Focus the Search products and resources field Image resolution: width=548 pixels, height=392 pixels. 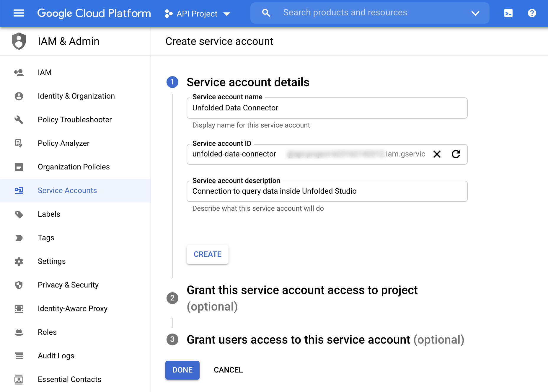click(370, 13)
